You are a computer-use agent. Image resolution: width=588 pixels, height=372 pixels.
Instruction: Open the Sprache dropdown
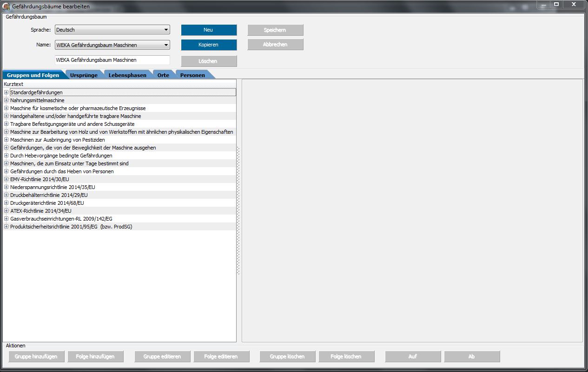click(x=166, y=30)
